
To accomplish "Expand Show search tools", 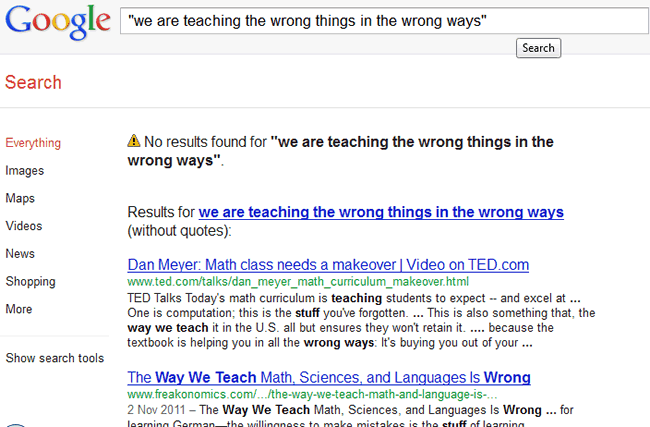I will pos(54,358).
